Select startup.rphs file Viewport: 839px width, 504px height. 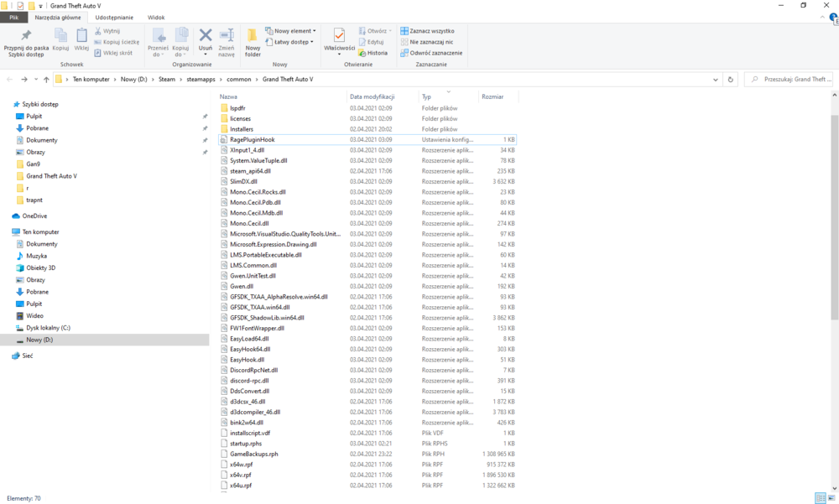tap(367, 444)
